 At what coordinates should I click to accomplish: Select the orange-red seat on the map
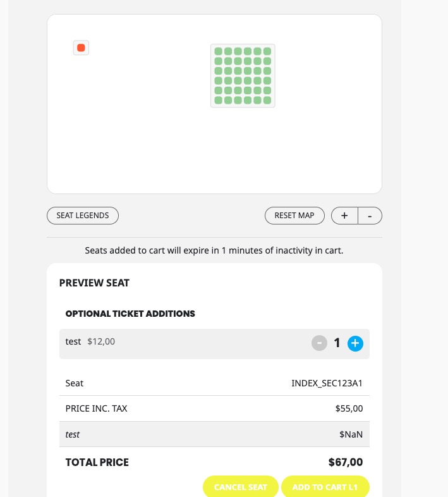(81, 48)
